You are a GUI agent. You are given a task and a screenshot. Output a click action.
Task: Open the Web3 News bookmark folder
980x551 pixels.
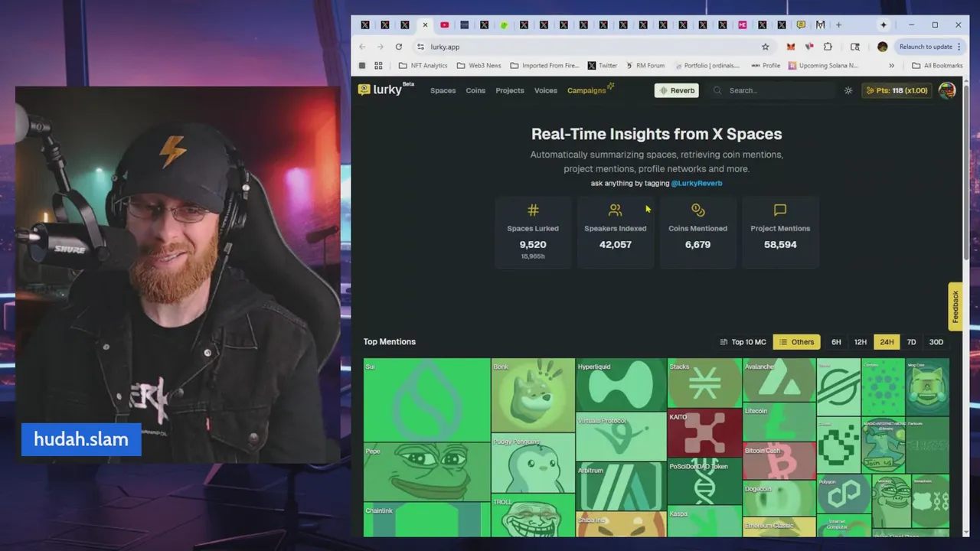479,66
